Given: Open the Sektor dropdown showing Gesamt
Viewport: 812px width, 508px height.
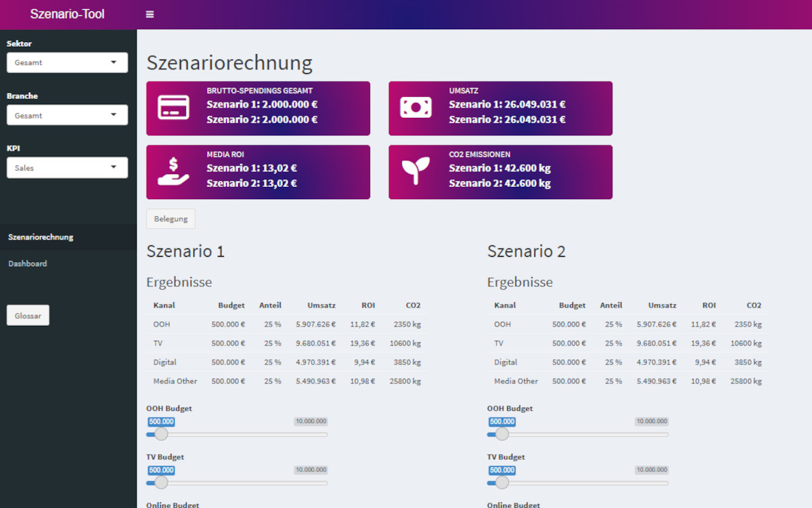Looking at the screenshot, I should [x=67, y=62].
